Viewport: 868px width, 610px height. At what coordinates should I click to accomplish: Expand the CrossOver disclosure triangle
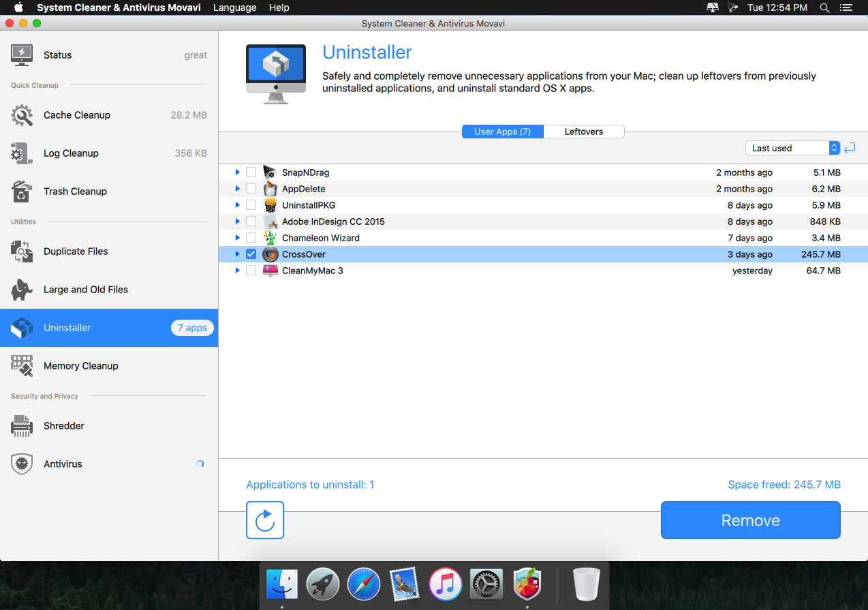(x=237, y=254)
